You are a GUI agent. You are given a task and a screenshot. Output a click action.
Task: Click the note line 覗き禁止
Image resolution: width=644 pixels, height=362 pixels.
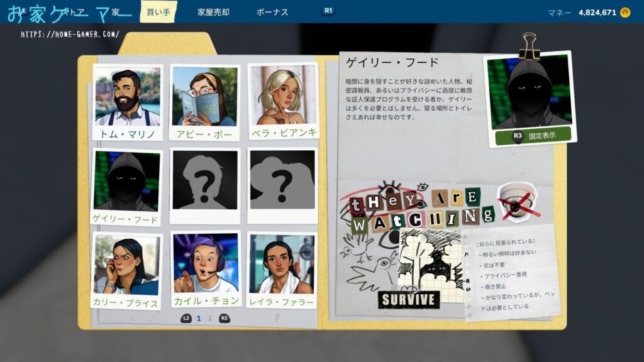pos(494,286)
